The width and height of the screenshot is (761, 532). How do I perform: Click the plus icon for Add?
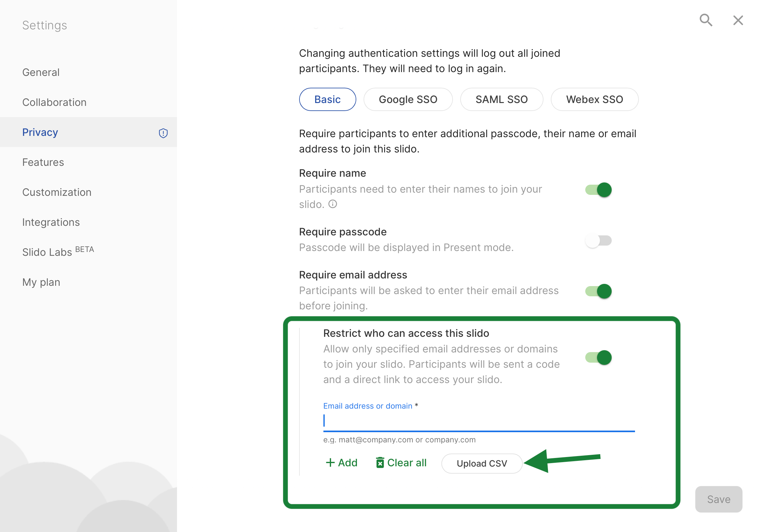tap(330, 462)
